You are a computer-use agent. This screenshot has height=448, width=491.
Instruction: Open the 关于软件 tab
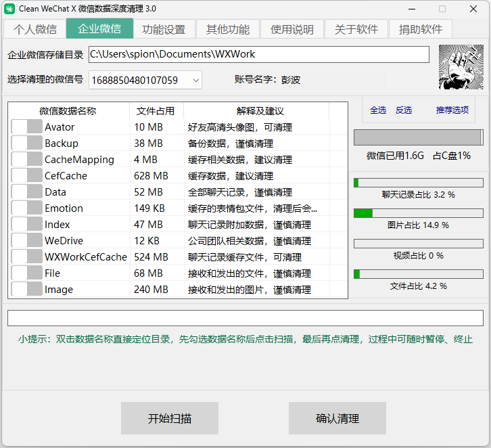(x=356, y=29)
